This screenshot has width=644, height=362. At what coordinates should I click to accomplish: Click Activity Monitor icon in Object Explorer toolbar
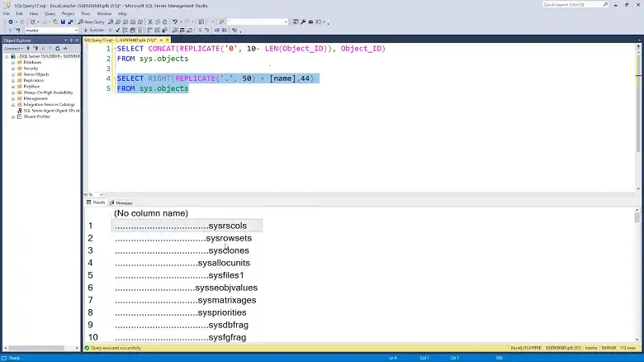pos(65,49)
